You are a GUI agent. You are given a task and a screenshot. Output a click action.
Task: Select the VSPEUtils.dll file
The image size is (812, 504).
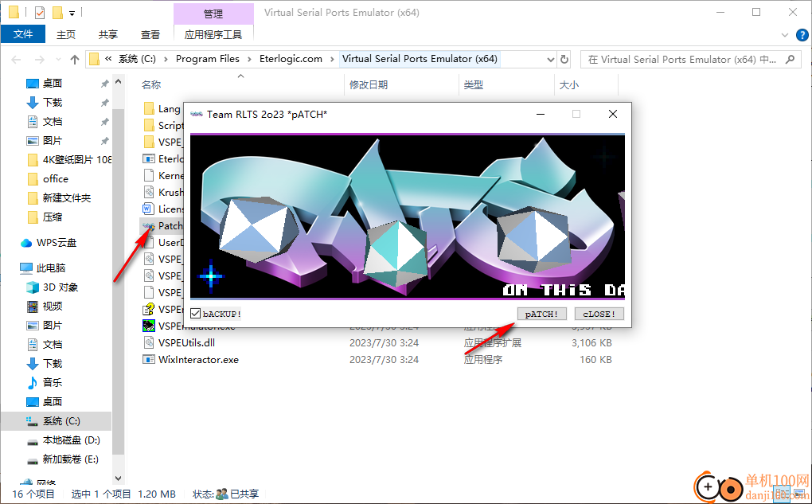186,342
